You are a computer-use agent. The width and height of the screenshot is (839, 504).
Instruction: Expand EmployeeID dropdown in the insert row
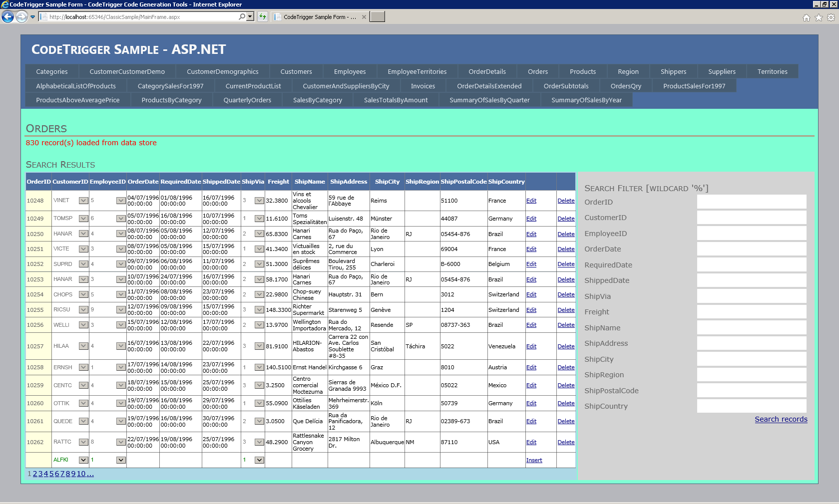pos(121,460)
